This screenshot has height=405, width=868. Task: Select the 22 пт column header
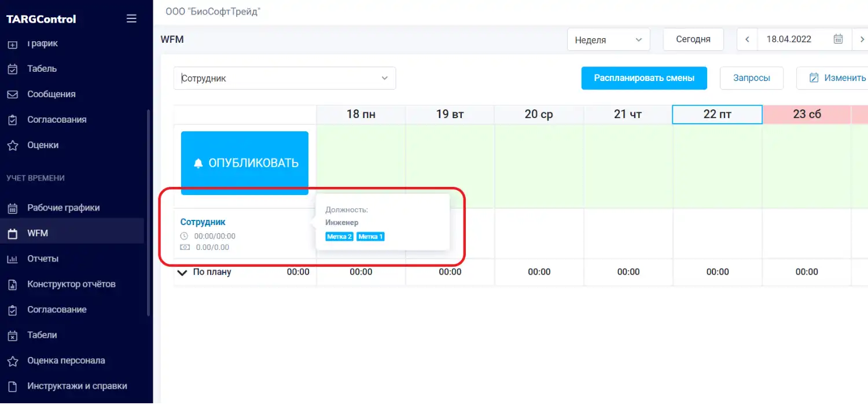tap(718, 115)
